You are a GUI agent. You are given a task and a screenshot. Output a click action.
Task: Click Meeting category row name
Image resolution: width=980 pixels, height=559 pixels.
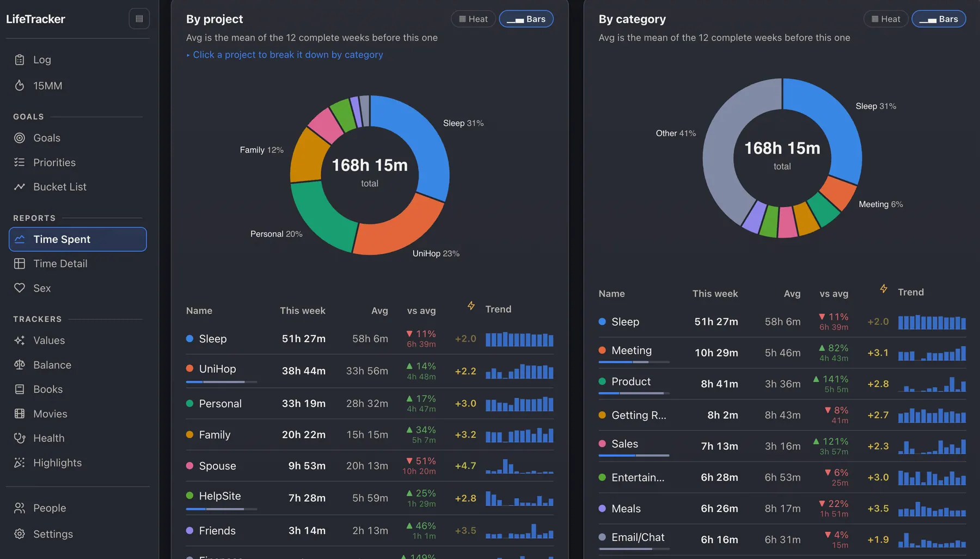[x=631, y=350]
